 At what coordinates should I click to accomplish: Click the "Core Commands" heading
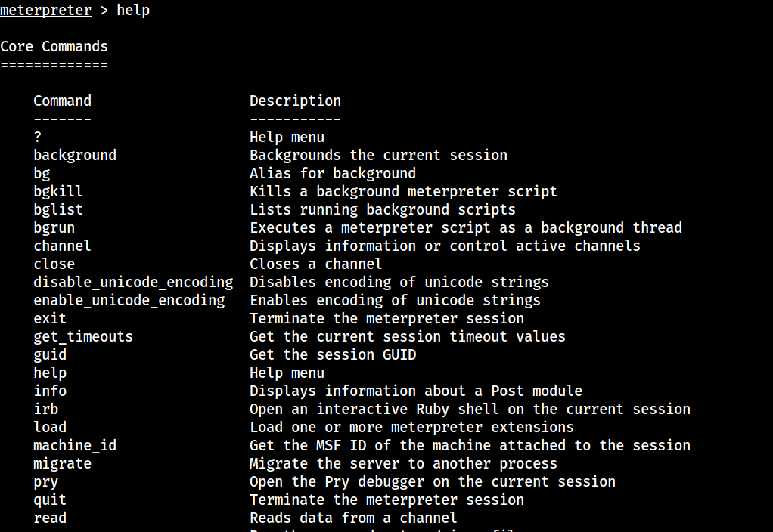(54, 47)
